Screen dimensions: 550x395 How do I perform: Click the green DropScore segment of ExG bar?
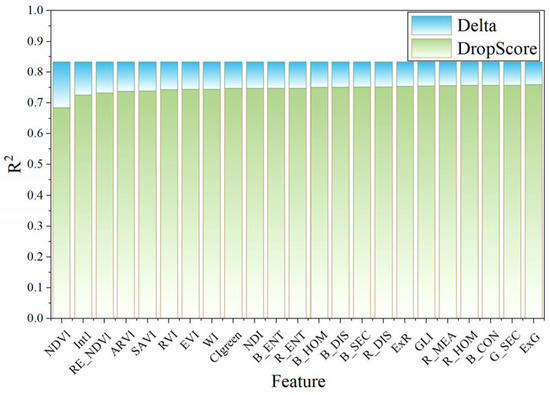point(534,201)
